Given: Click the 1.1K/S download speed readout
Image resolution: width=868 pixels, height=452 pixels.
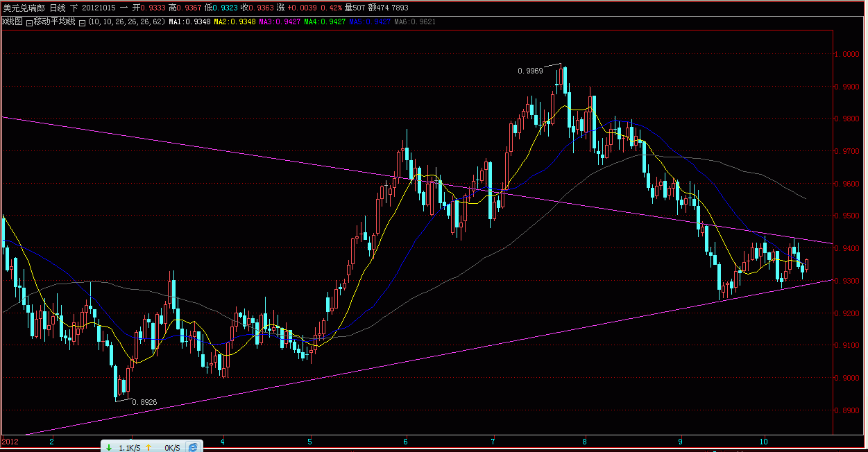Looking at the screenshot, I should coord(130,448).
